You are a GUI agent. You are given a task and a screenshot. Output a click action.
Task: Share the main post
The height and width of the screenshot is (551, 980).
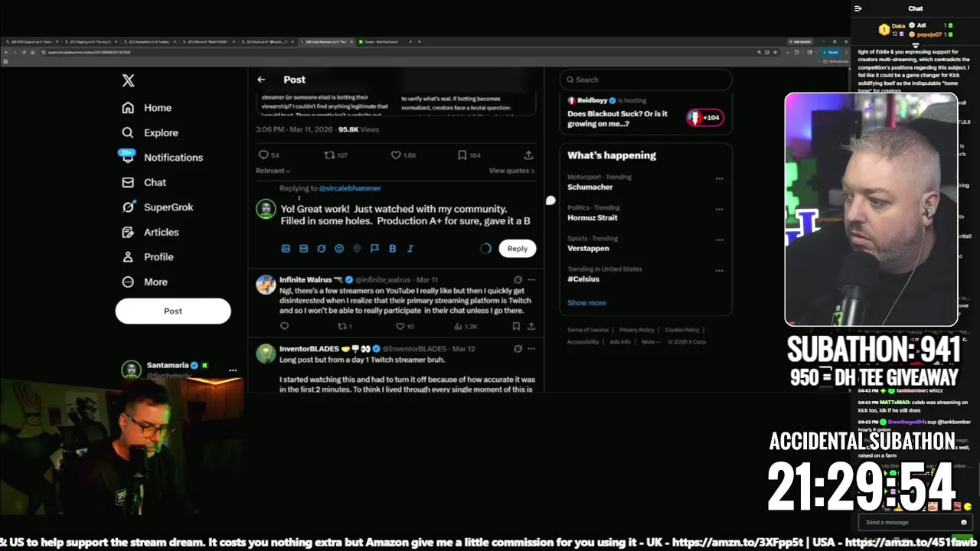coord(528,155)
